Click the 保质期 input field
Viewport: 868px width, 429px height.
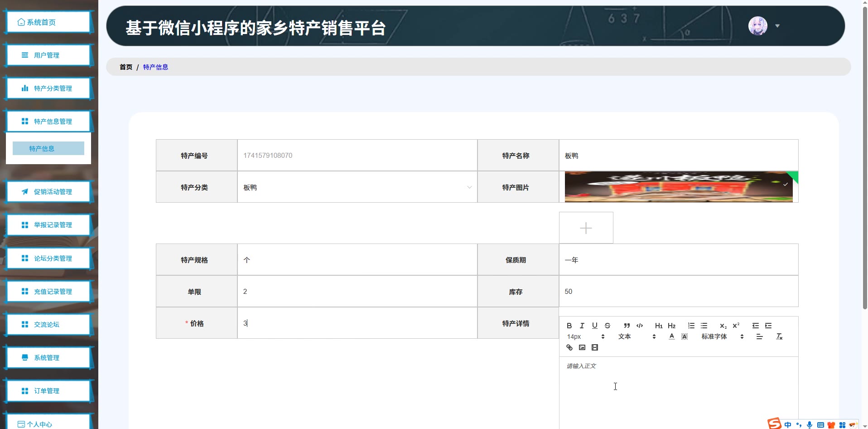(679, 259)
